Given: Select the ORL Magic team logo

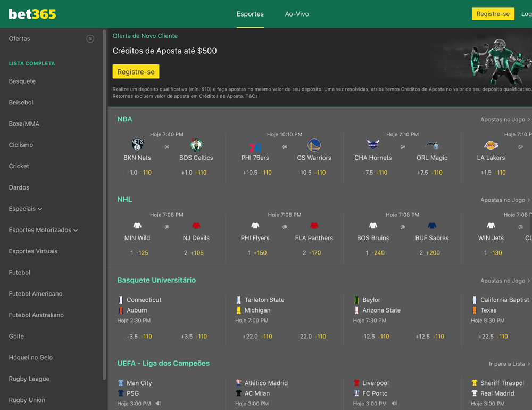Looking at the screenshot, I should pos(432,145).
